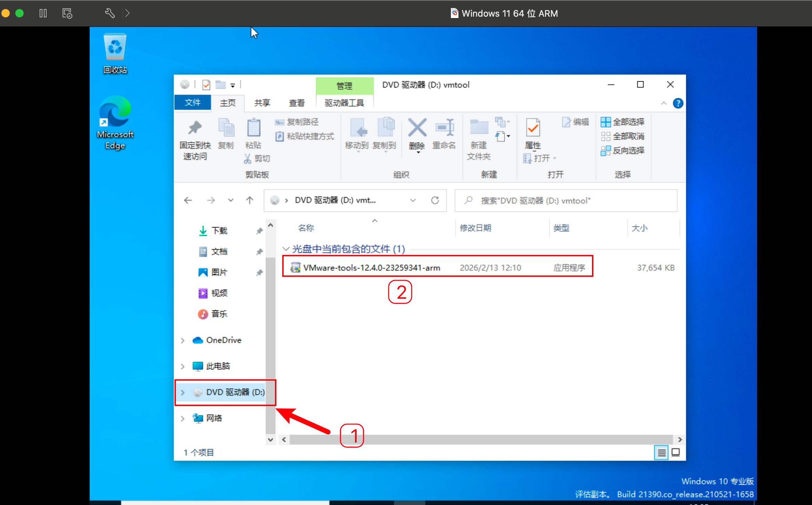Open the File (文件) menu tab
The height and width of the screenshot is (505, 812).
193,103
